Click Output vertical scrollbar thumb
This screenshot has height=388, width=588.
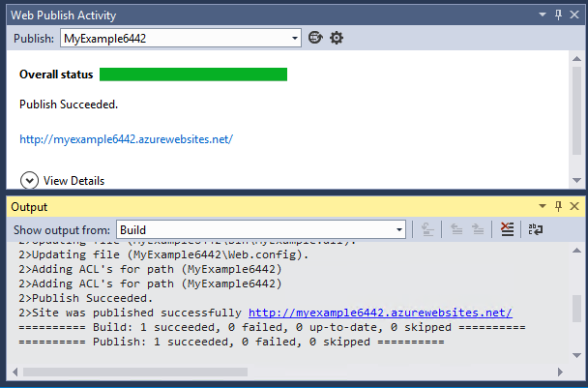click(576, 309)
